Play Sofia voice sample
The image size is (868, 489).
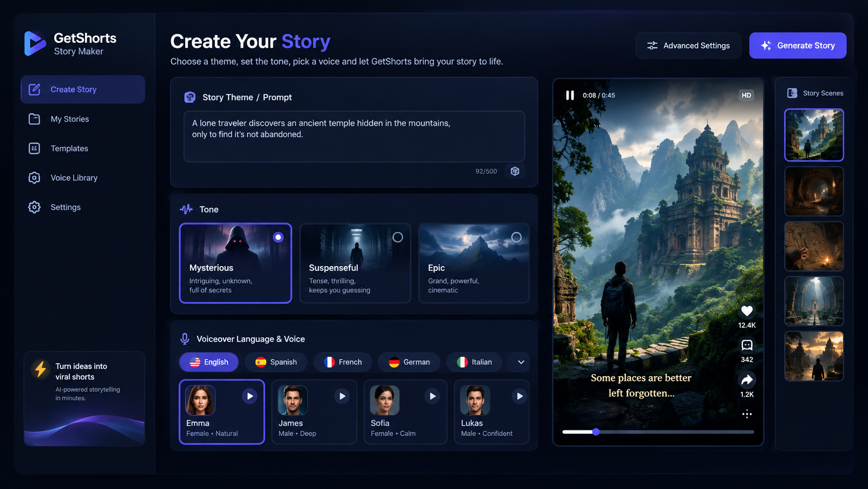[432, 396]
